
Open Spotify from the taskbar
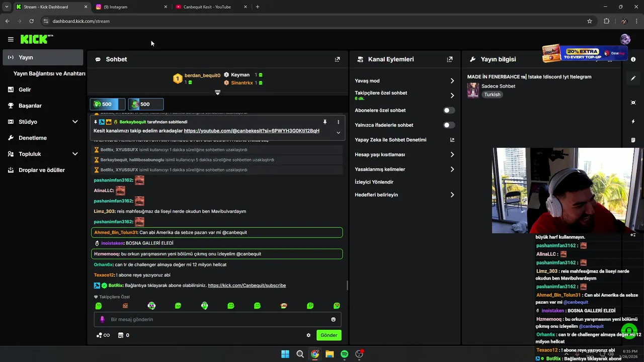[x=344, y=354]
